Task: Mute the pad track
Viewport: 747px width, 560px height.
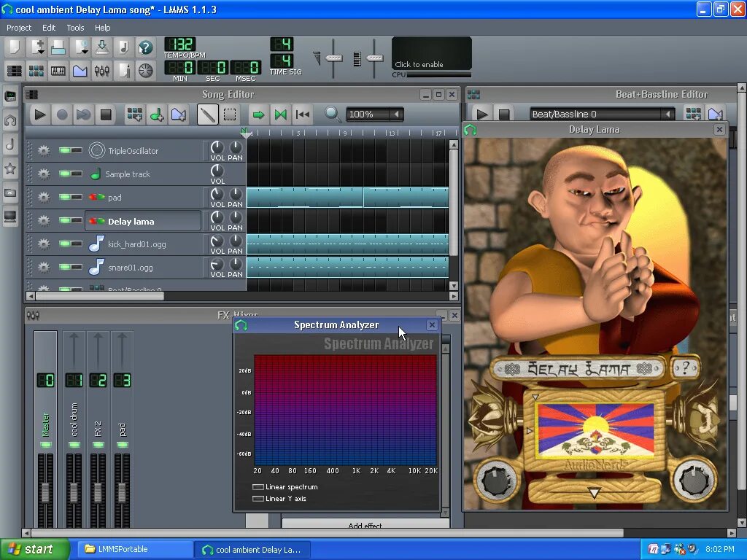Action: pos(65,197)
